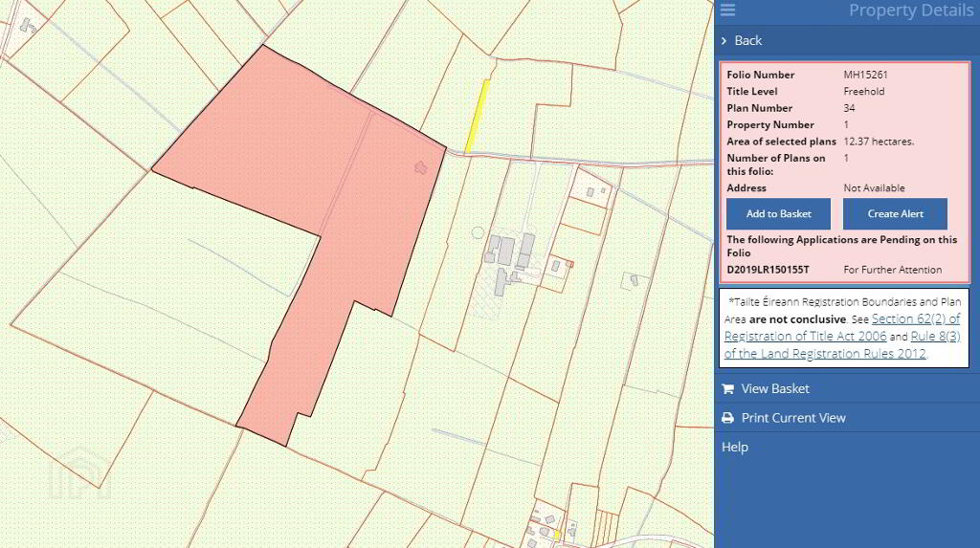
Task: Click the Back chevron arrow
Action: click(724, 40)
